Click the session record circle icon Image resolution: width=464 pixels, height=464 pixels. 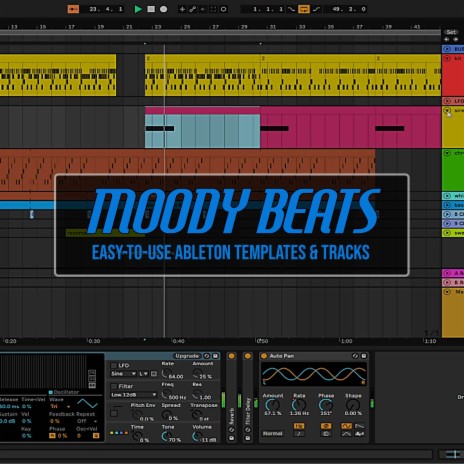coord(224,9)
